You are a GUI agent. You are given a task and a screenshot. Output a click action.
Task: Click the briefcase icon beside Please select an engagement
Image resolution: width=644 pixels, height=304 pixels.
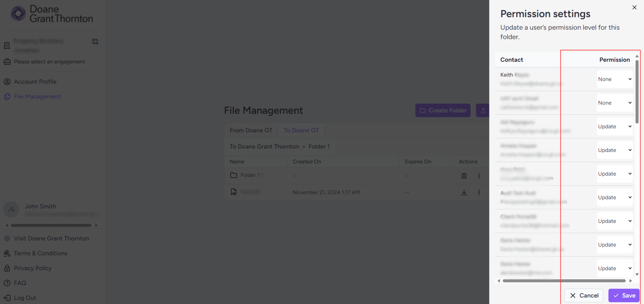(x=7, y=62)
